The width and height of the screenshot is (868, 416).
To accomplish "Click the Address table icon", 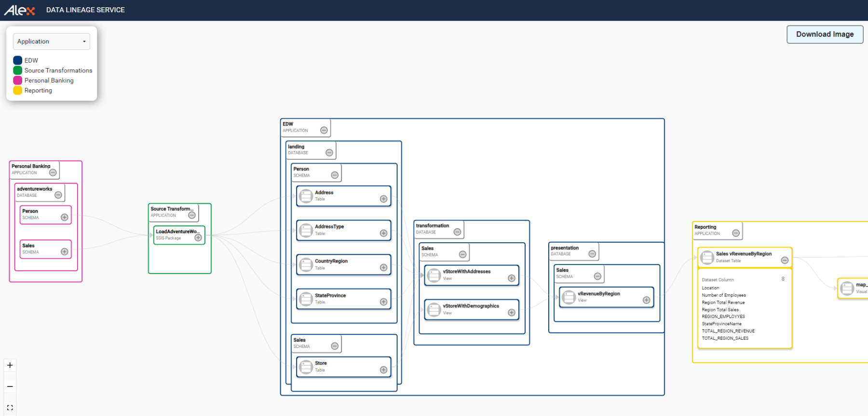I will click(306, 196).
